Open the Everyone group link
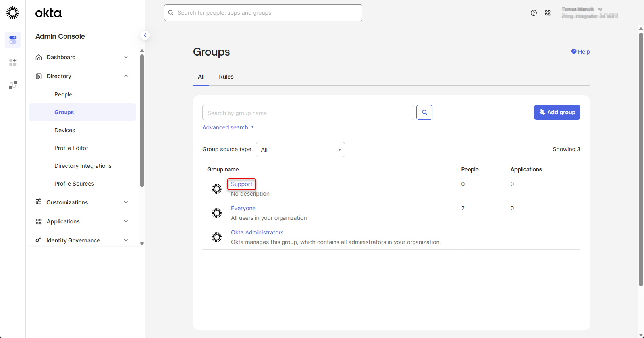 (x=243, y=208)
